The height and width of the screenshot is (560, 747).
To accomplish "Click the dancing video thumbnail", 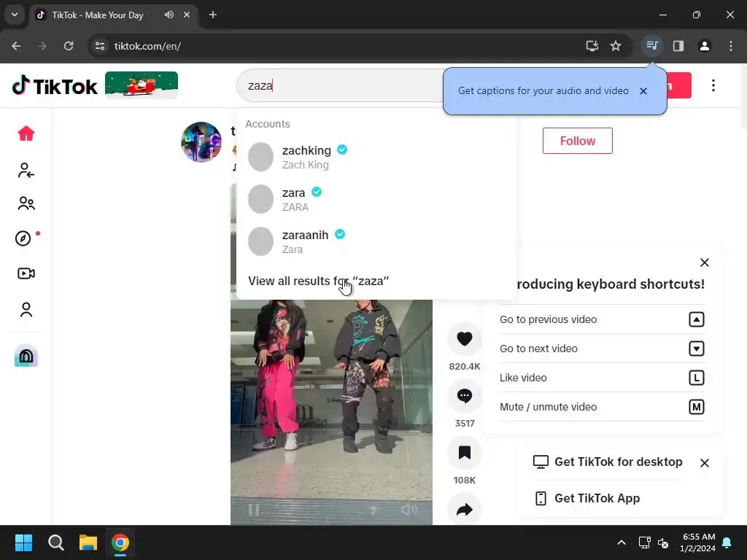I will point(332,412).
